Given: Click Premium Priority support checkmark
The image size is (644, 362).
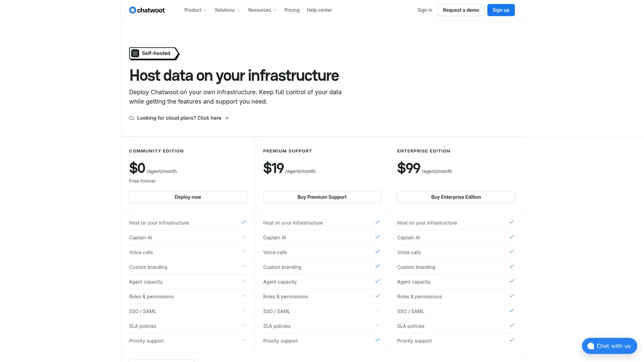Looking at the screenshot, I should coord(378,340).
